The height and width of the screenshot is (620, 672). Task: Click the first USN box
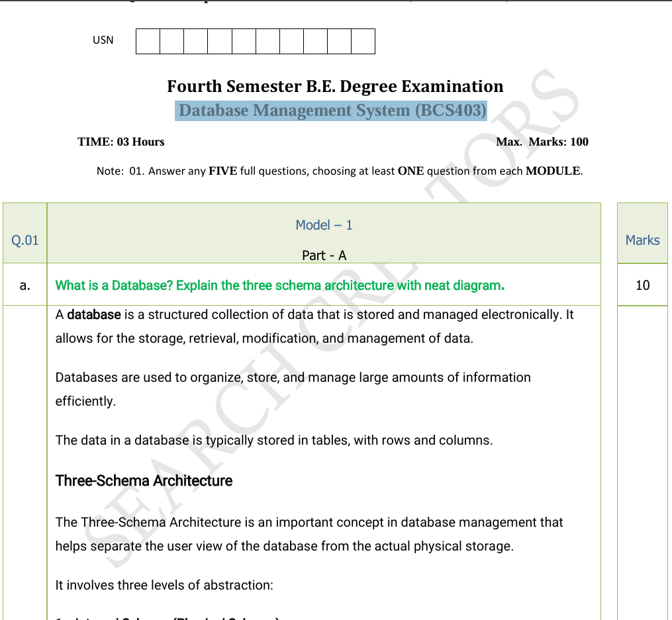pyautogui.click(x=148, y=42)
